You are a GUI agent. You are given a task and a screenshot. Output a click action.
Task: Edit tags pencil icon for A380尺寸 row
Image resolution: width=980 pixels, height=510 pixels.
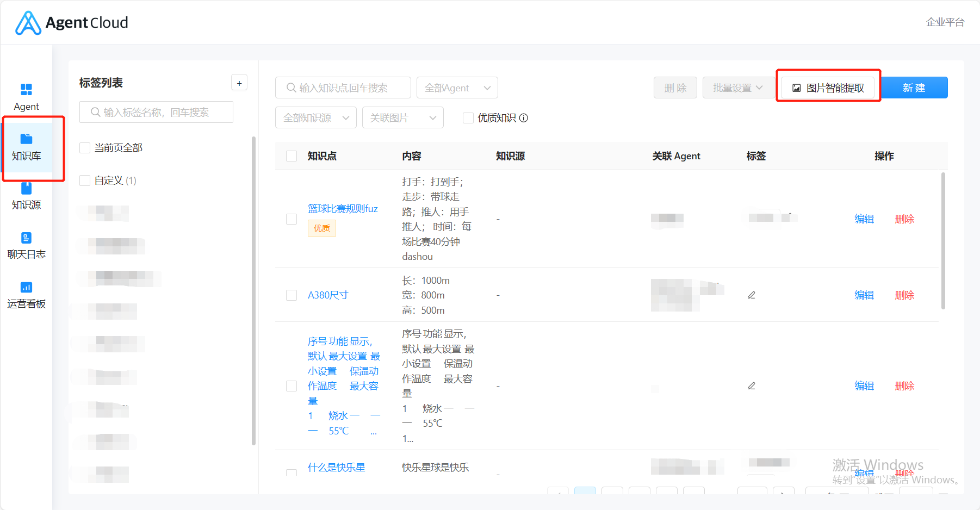[752, 295]
